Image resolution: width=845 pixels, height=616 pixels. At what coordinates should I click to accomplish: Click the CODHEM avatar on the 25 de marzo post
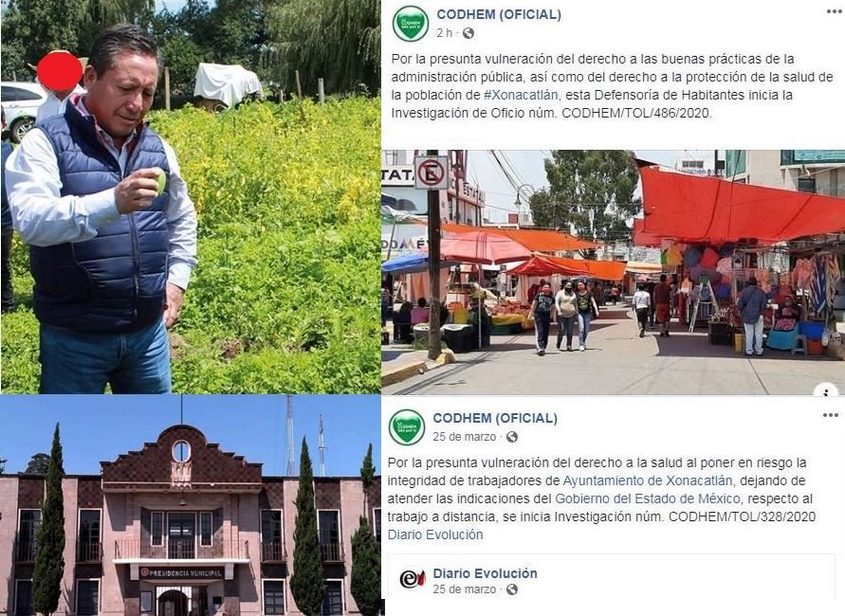tap(408, 427)
